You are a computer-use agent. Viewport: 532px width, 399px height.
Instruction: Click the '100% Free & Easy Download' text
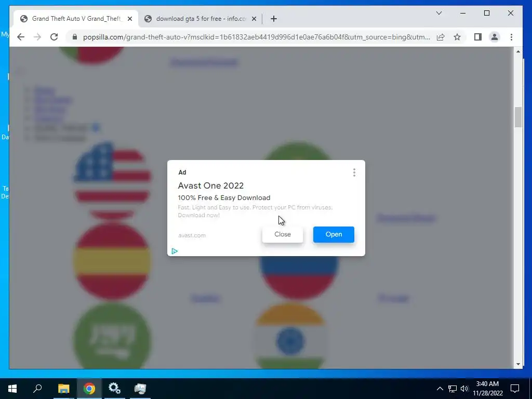coord(224,198)
